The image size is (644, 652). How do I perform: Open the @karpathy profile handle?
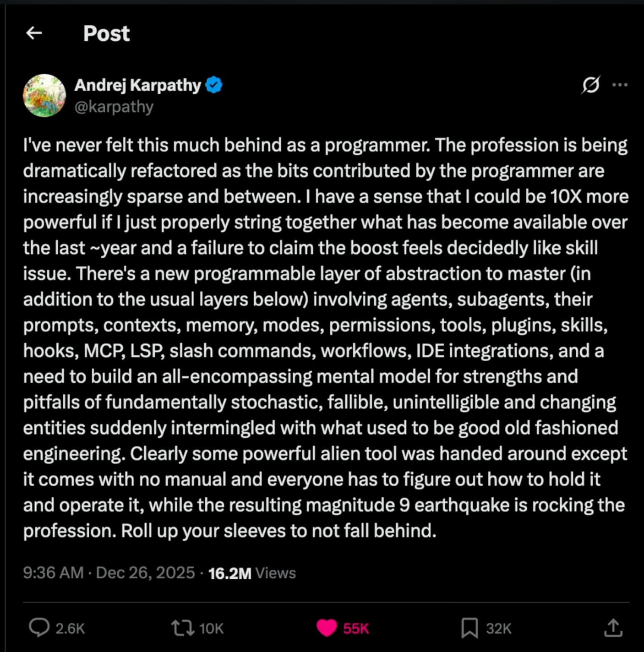coord(114,106)
